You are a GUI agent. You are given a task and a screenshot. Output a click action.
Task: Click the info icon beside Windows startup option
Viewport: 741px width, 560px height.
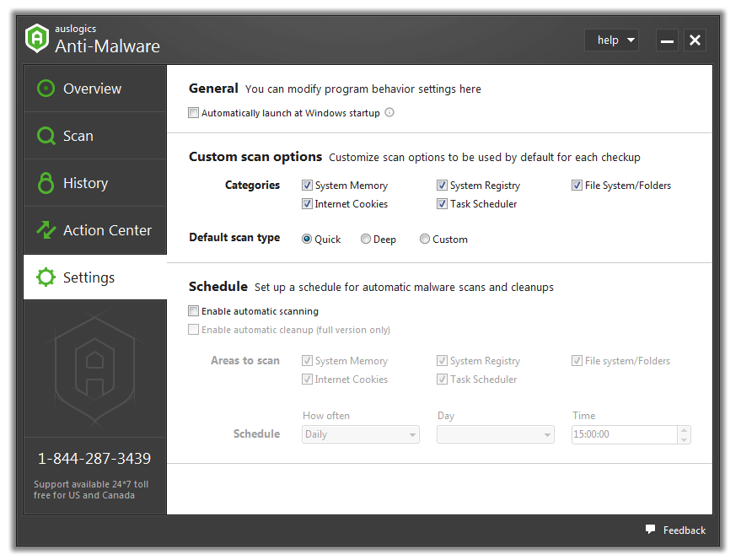click(x=389, y=112)
